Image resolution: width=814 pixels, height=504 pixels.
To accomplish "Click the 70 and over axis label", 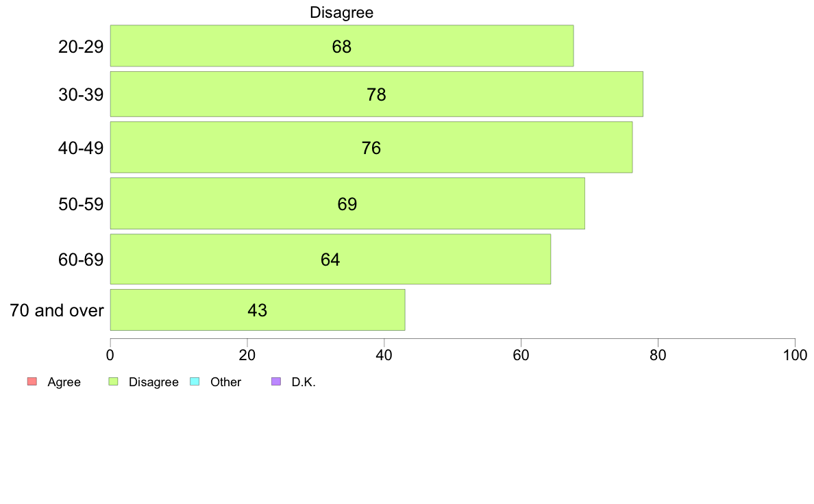I will 57,310.
